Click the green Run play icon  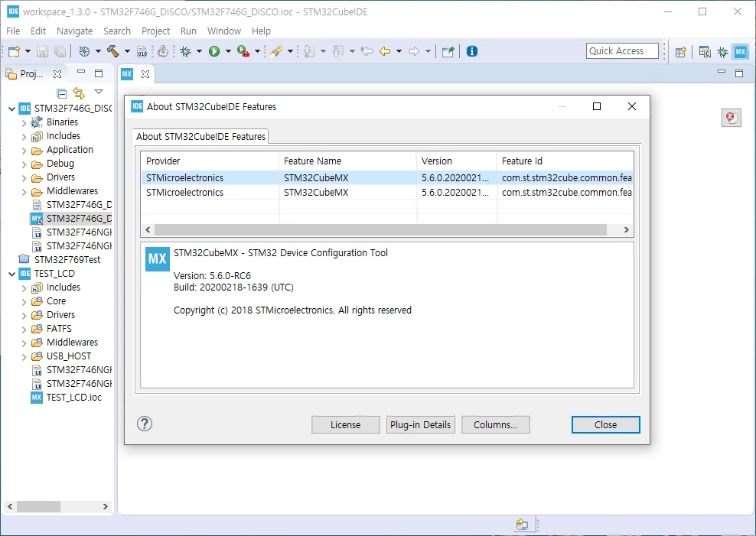[x=214, y=51]
